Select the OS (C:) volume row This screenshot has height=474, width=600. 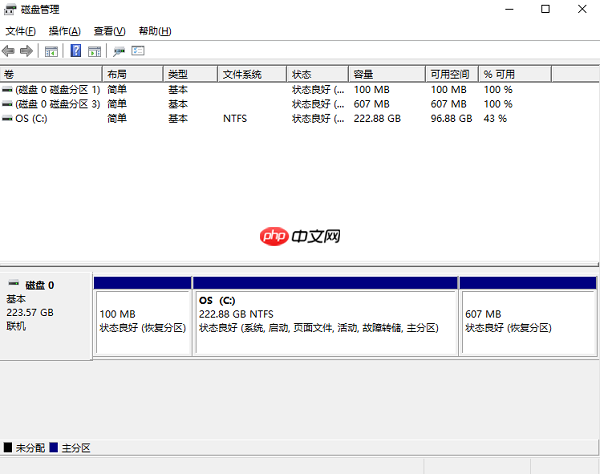[x=276, y=119]
